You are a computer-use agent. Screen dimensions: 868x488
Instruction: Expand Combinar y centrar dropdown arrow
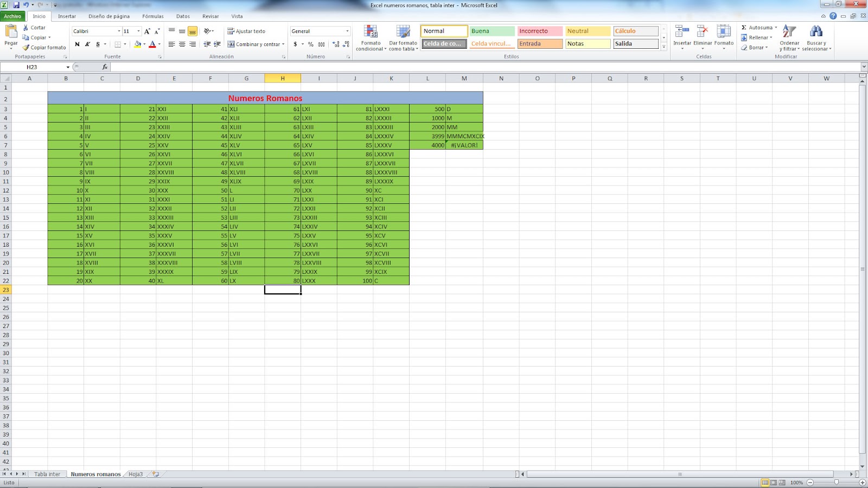(x=283, y=44)
